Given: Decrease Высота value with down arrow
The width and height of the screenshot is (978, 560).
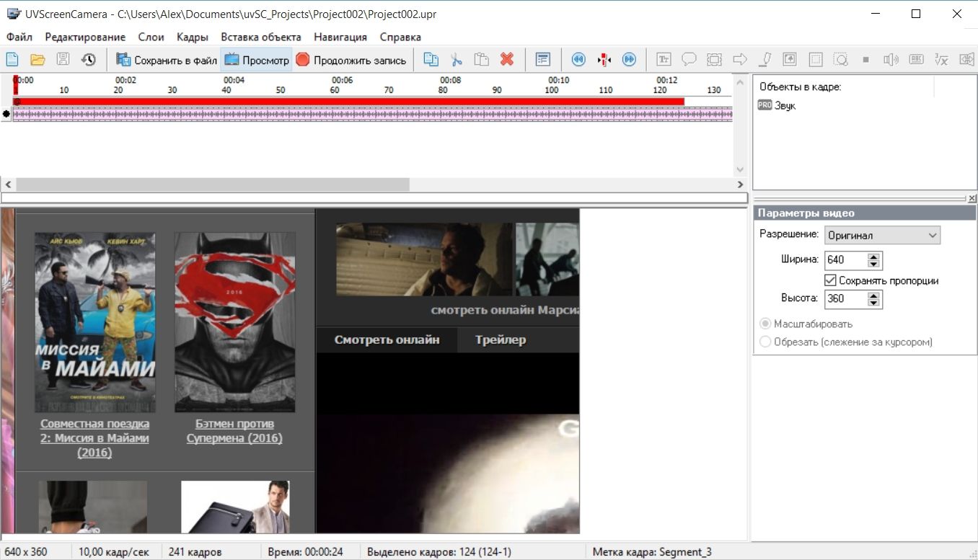Looking at the screenshot, I should tap(874, 303).
